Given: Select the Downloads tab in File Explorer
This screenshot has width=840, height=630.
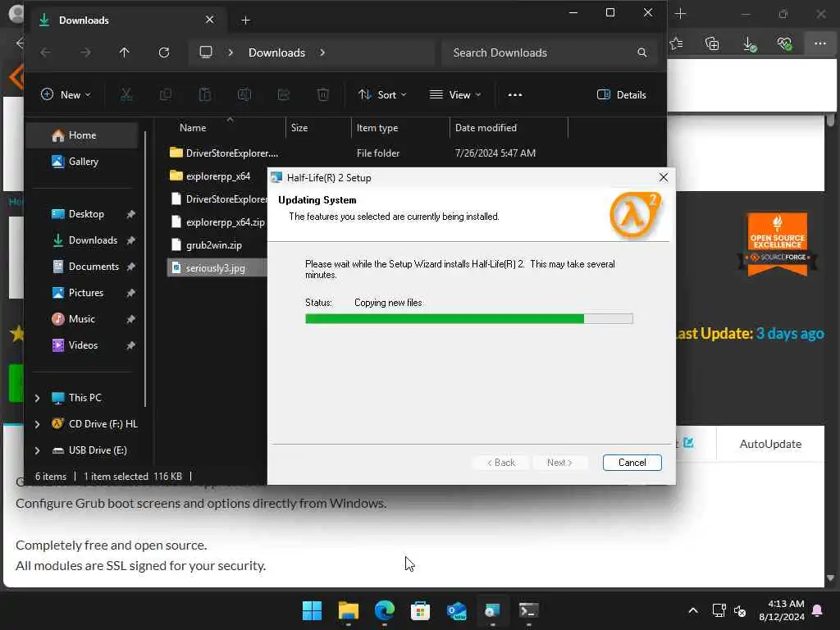Looking at the screenshot, I should coord(127,21).
